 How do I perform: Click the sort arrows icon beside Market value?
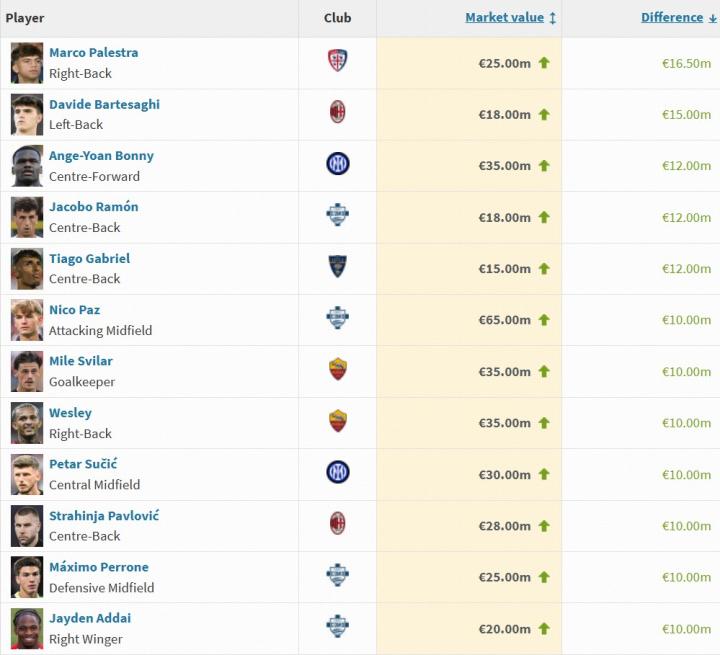tap(553, 18)
